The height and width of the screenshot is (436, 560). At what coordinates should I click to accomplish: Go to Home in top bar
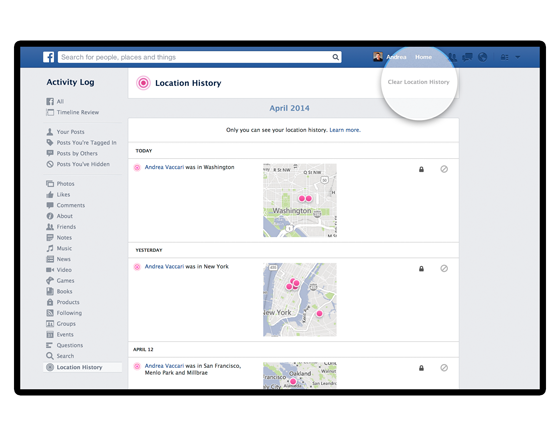coord(423,57)
